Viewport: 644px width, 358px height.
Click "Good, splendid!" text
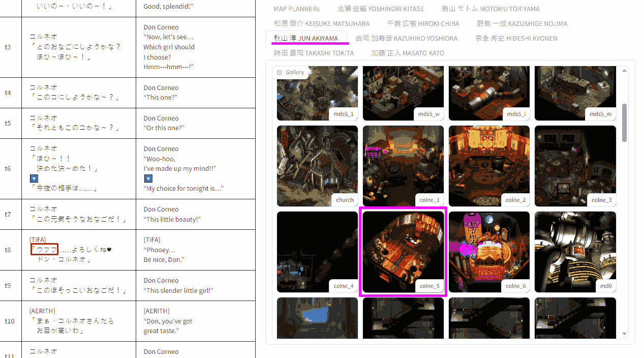169,7
